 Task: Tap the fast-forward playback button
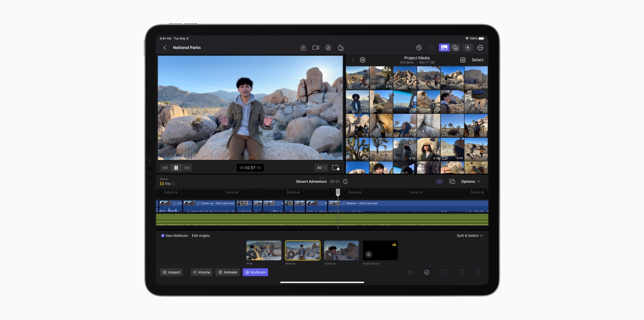187,168
